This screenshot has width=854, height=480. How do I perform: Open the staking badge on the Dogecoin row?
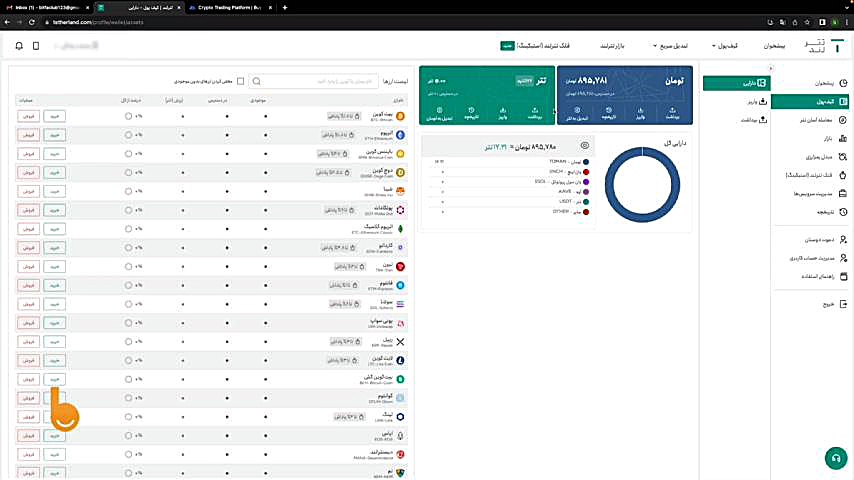(x=333, y=172)
